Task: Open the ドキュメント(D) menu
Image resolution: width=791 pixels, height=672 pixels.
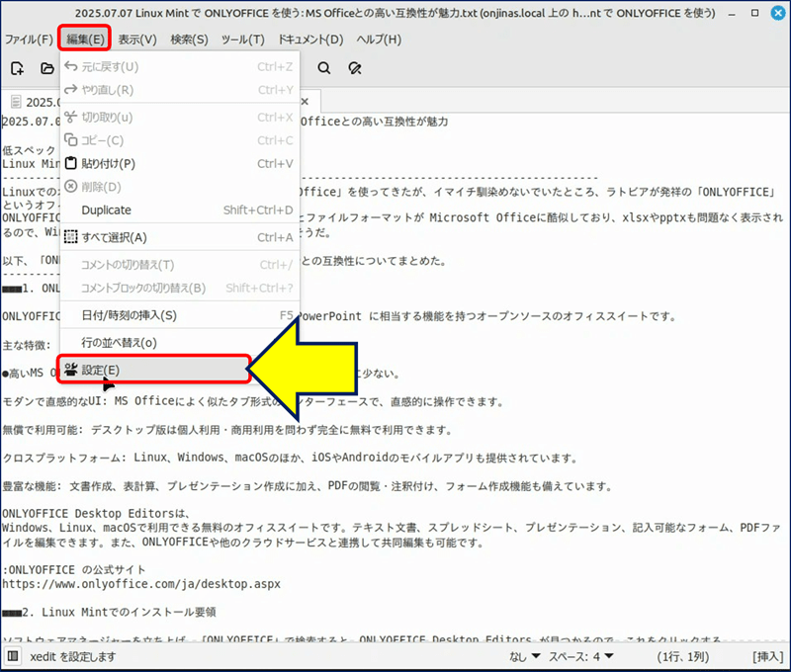Action: [310, 40]
